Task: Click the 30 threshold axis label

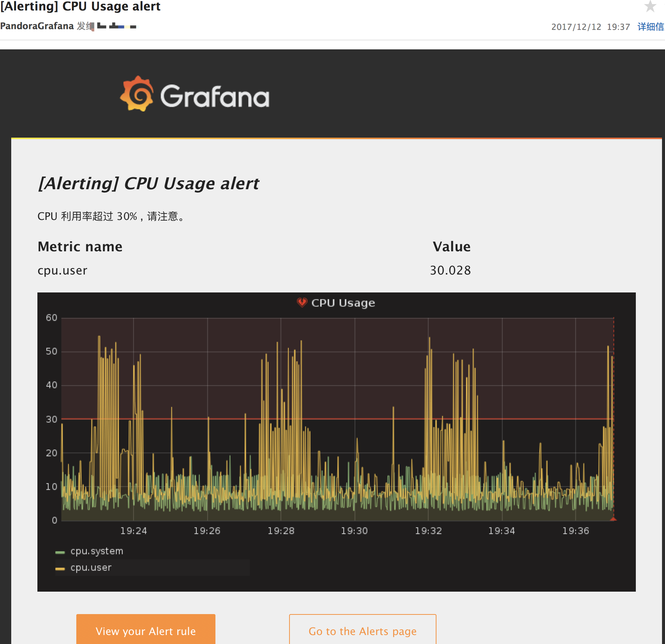Action: 52,419
